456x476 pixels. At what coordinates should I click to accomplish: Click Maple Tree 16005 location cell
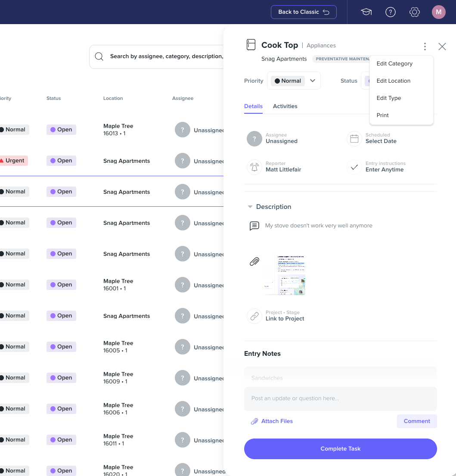tap(118, 347)
